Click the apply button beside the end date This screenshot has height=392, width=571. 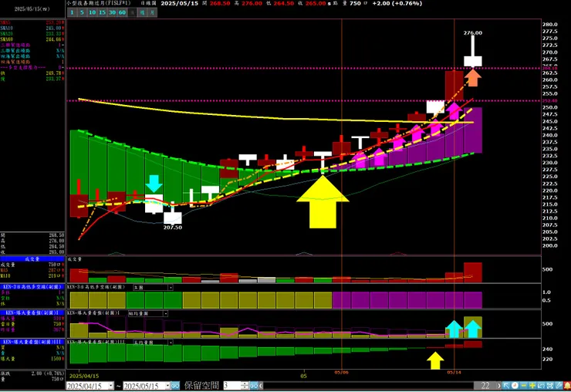coord(175,385)
